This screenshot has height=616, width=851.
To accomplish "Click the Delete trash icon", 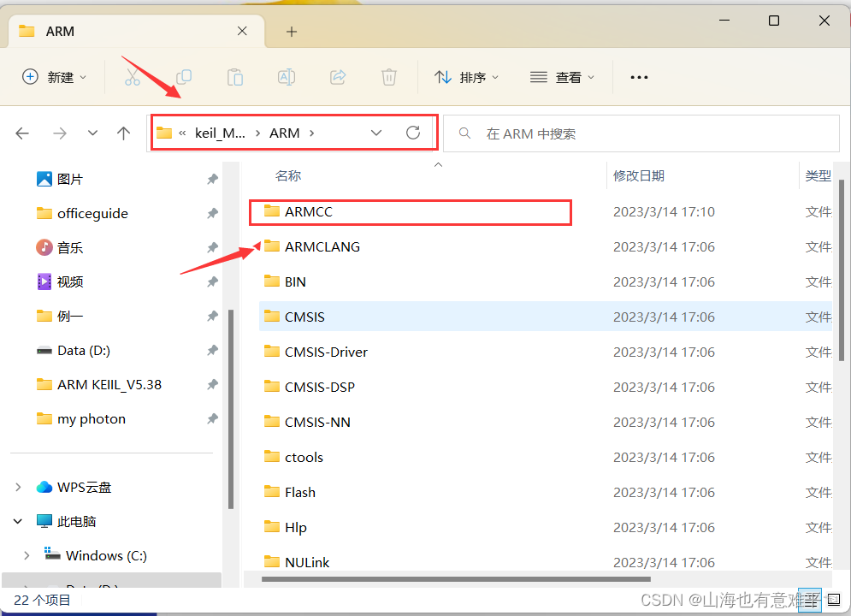I will click(388, 77).
